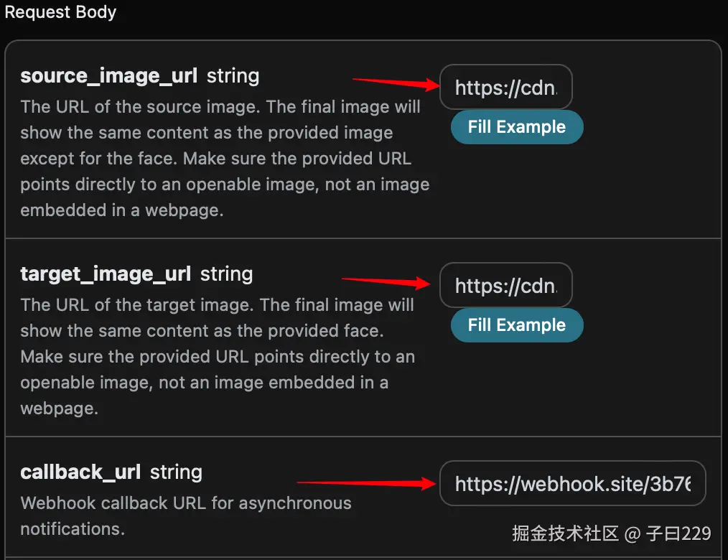
Task: Click the string type beside target_image_url
Action: pos(226,274)
